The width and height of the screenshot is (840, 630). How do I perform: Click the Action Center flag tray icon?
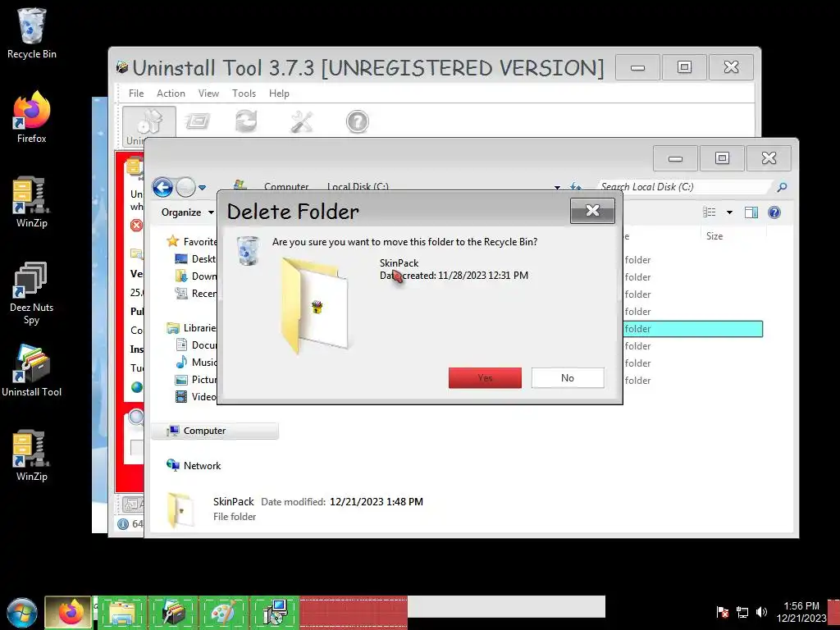click(x=722, y=612)
